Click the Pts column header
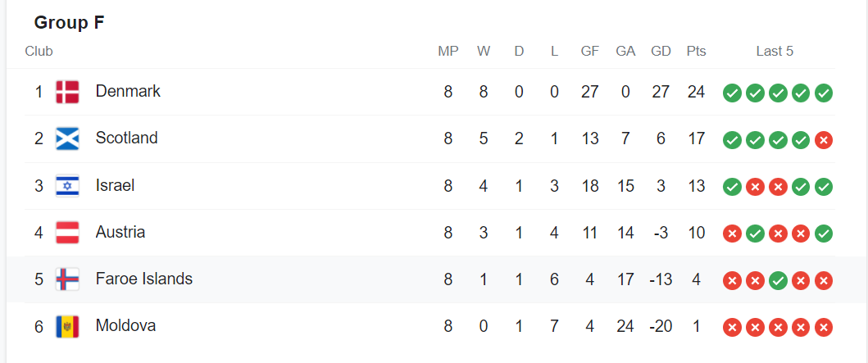Screen dimensions: 868x363 pyautogui.click(x=697, y=52)
